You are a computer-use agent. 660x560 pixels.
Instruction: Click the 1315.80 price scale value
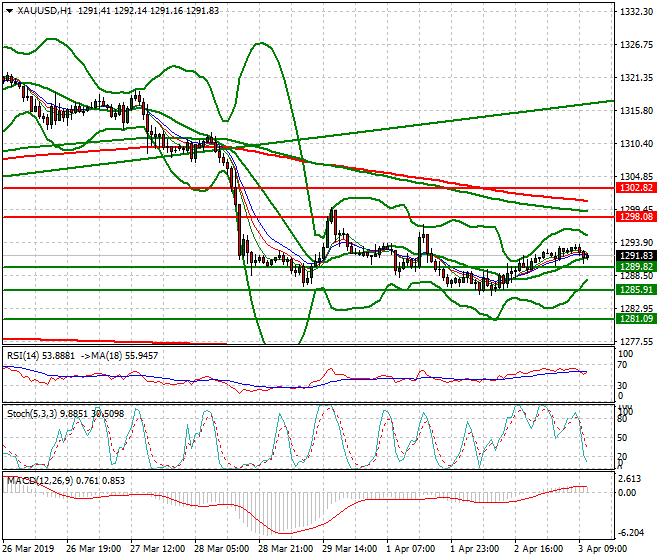[636, 111]
